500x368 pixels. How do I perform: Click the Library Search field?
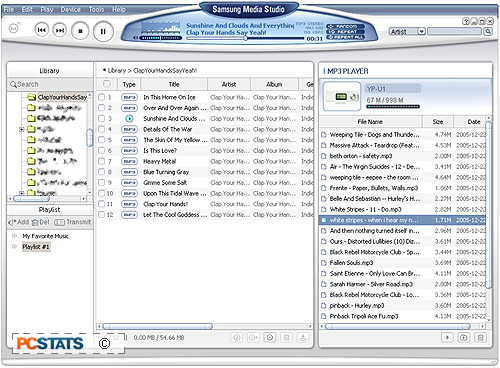(x=50, y=84)
